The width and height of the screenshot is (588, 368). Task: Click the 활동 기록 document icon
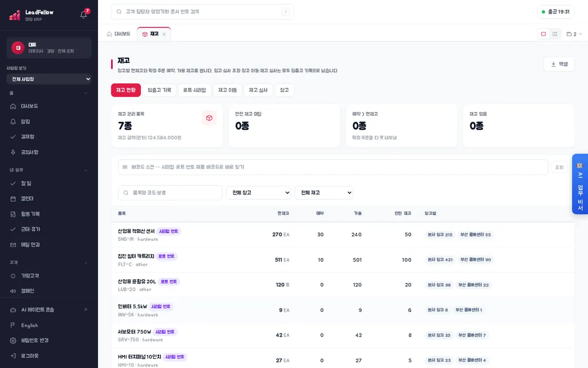pyautogui.click(x=13, y=214)
